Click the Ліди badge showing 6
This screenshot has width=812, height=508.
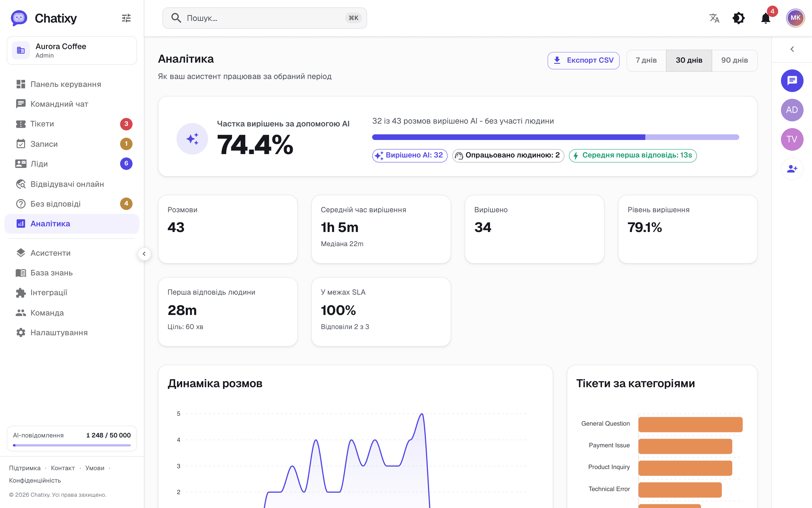126,164
